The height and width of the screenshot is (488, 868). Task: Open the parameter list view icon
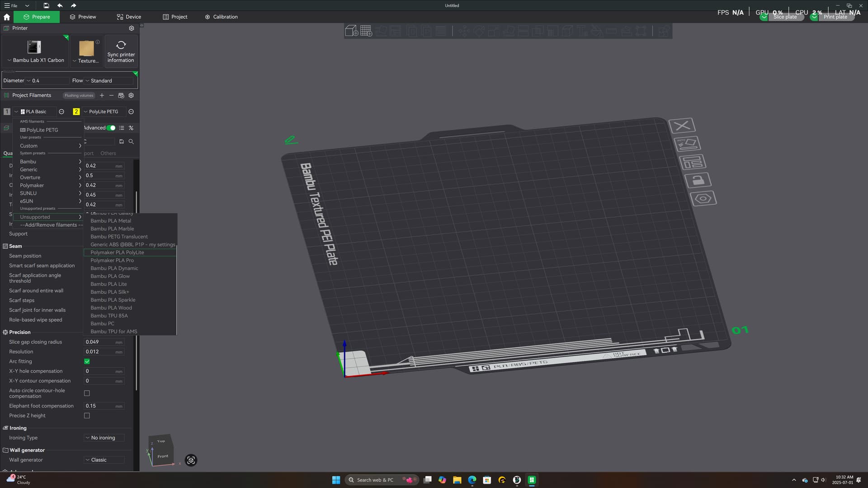click(122, 128)
